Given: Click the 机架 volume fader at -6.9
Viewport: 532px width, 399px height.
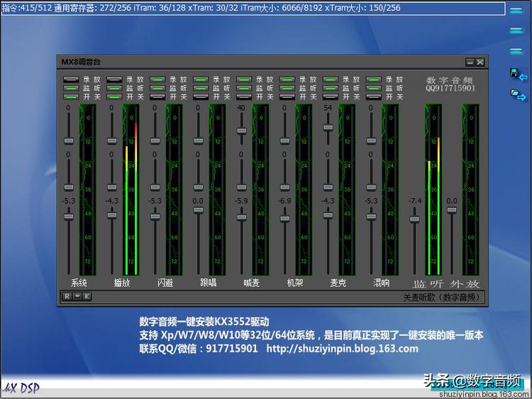Looking at the screenshot, I should [x=285, y=219].
